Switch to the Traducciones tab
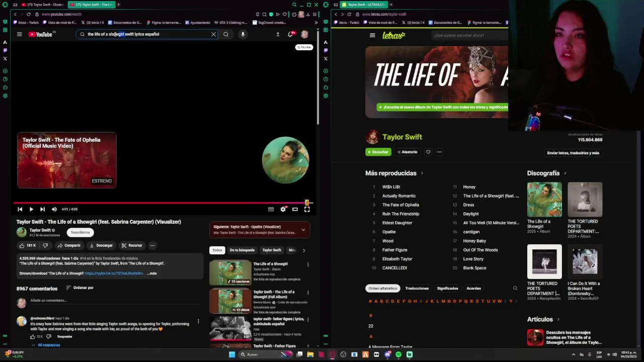Screen dimensions: 644x362 [417, 289]
